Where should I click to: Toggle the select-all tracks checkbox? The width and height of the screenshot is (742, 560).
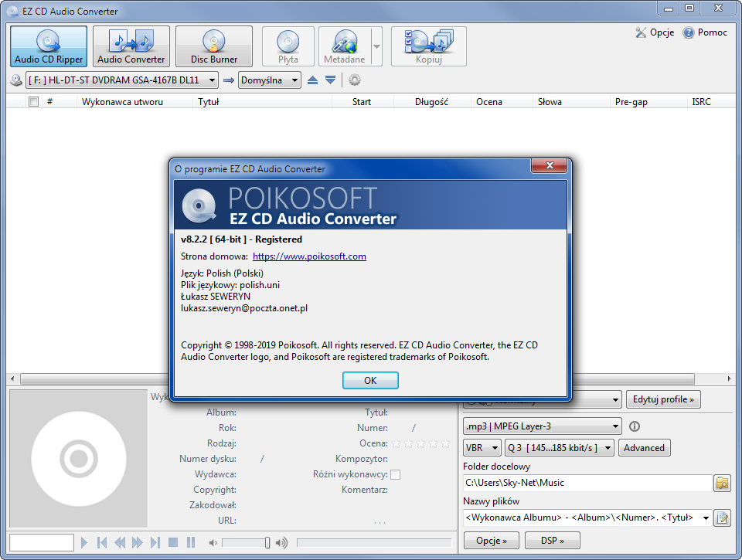click(x=33, y=102)
